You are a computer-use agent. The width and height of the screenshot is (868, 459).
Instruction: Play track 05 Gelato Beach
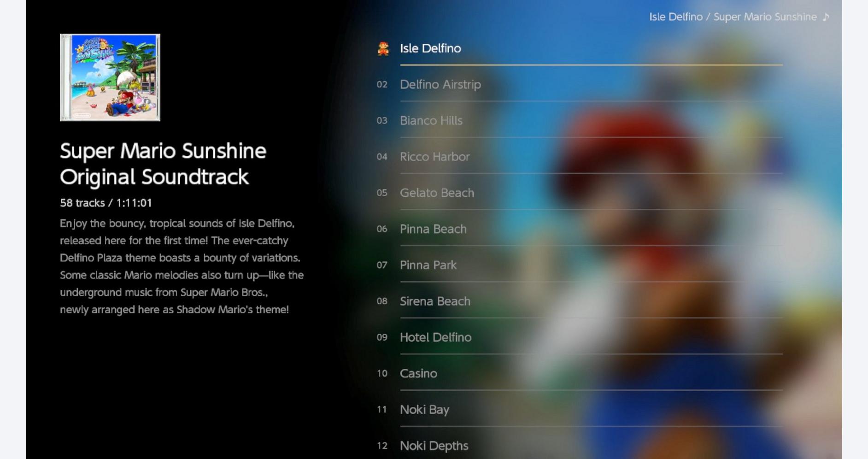pos(437,193)
